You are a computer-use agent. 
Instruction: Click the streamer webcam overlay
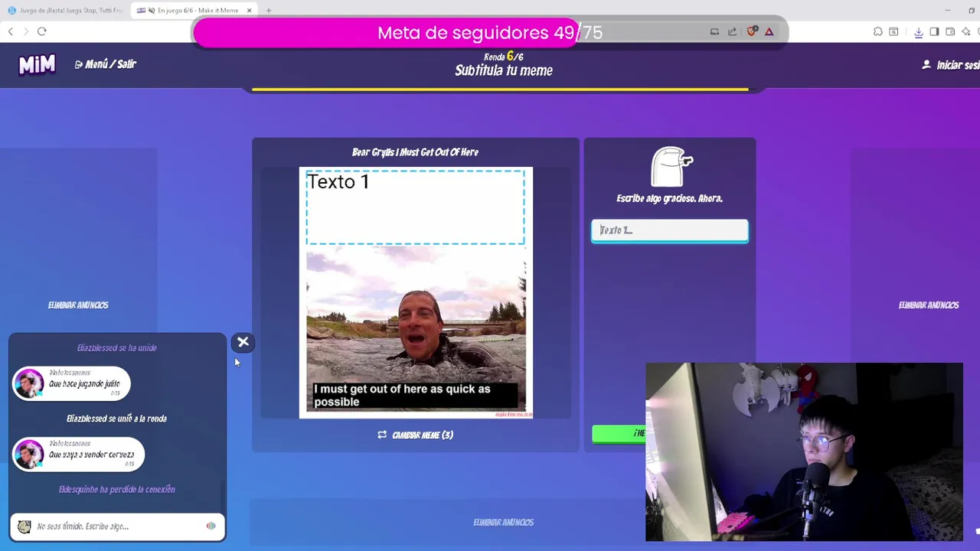click(x=804, y=452)
